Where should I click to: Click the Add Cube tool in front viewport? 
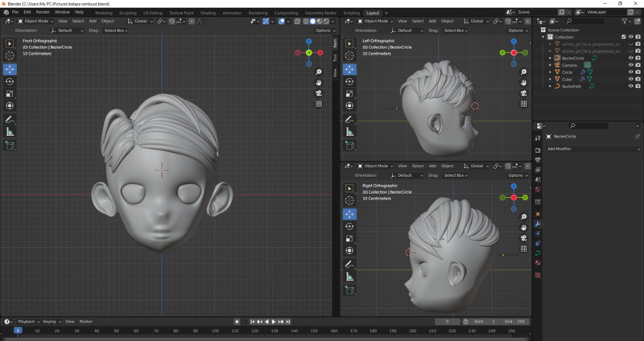[10, 146]
